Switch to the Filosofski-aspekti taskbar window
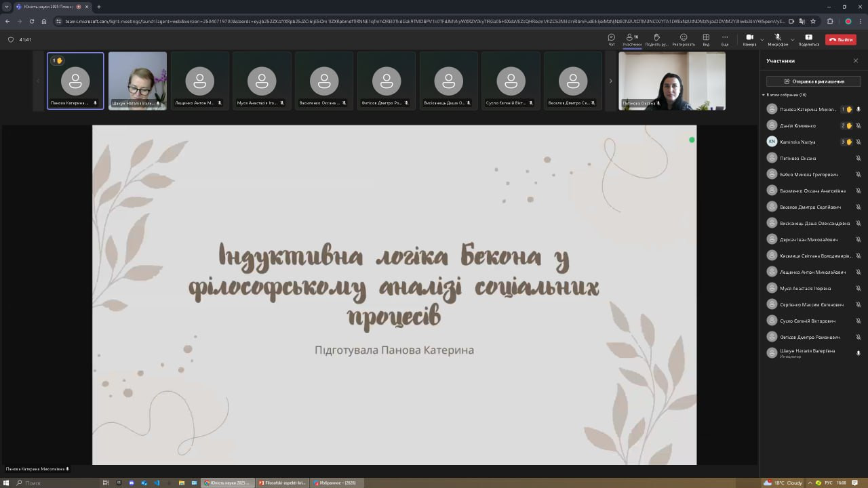This screenshot has height=488, width=868. click(x=282, y=483)
